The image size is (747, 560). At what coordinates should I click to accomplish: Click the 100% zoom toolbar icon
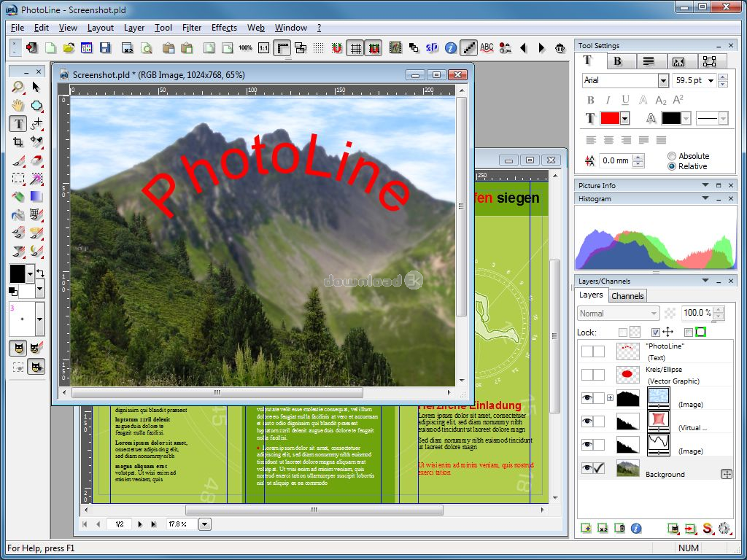(245, 47)
